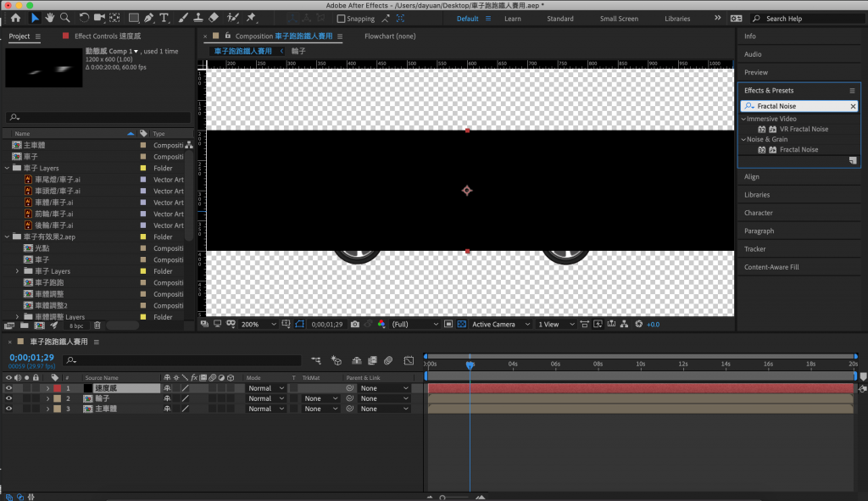Select the Puppet Pin tool
Image resolution: width=868 pixels, height=501 pixels.
click(252, 18)
